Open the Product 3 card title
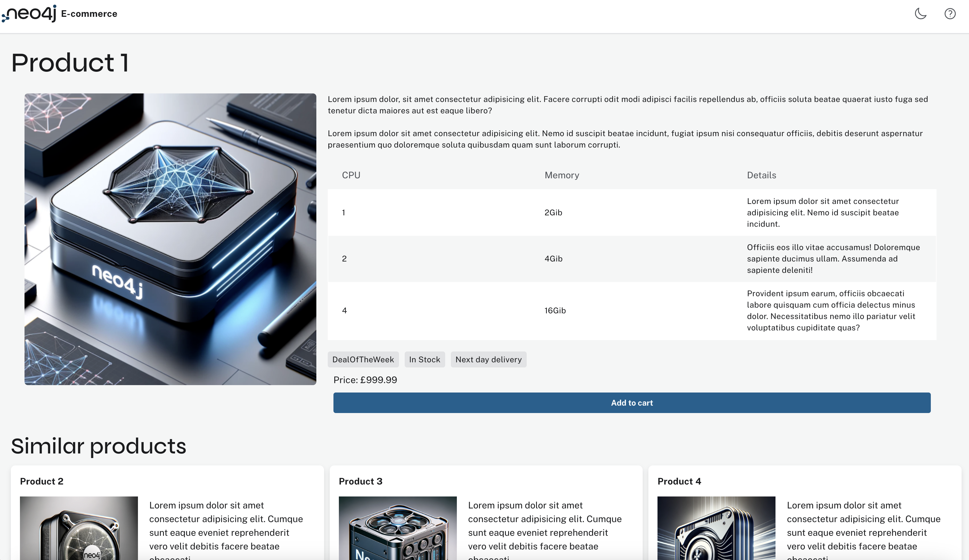Screen dimensions: 969x560 point(360,481)
